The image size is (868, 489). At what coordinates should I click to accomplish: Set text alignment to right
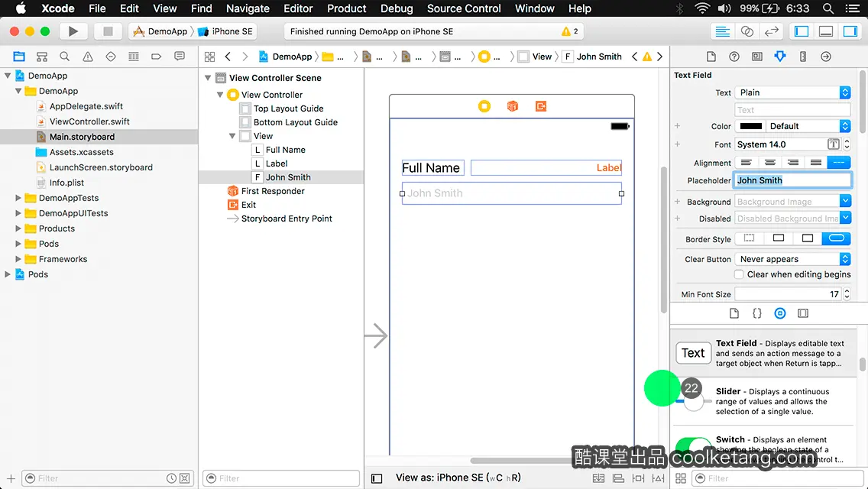click(792, 162)
